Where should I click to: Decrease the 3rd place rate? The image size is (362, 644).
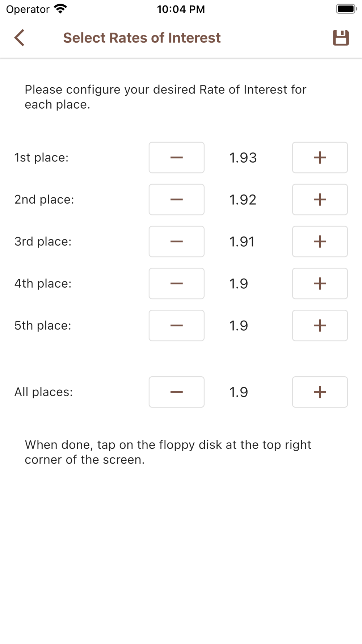[177, 242]
